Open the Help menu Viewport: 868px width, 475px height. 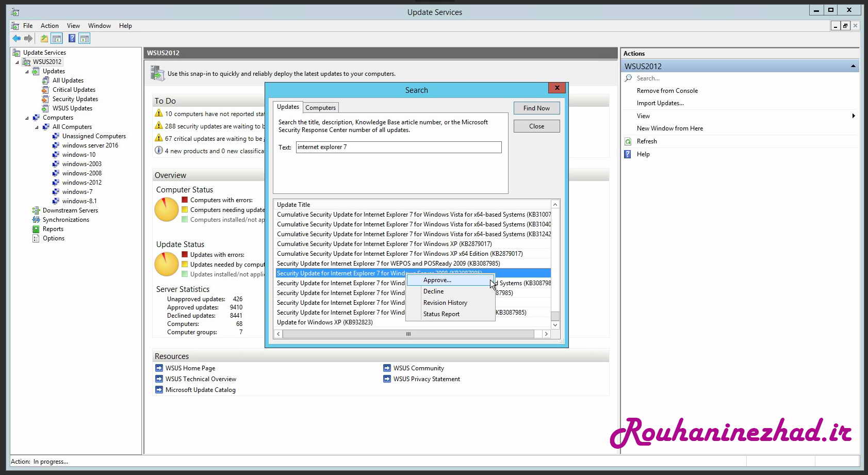pos(125,26)
